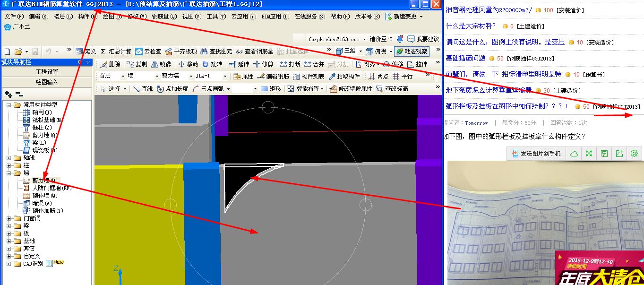Image resolution: width=644 pixels, height=285 pixels.
Task: Expand the 基础 tree folder
Action: point(9,241)
